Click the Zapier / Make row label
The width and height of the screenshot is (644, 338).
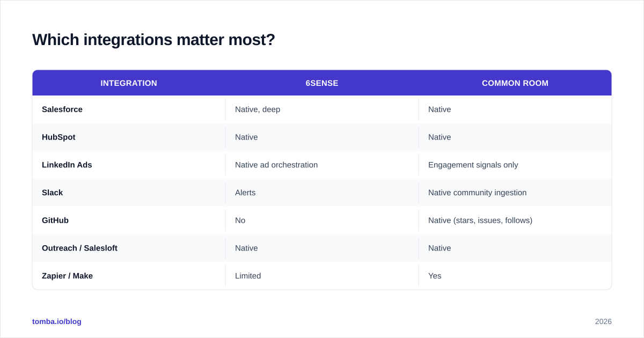click(67, 276)
